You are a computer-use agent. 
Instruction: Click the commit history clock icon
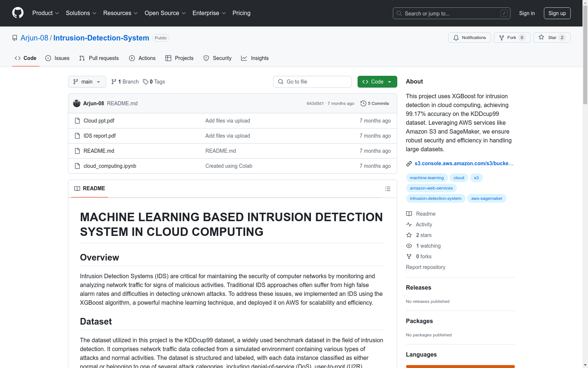[x=363, y=103]
